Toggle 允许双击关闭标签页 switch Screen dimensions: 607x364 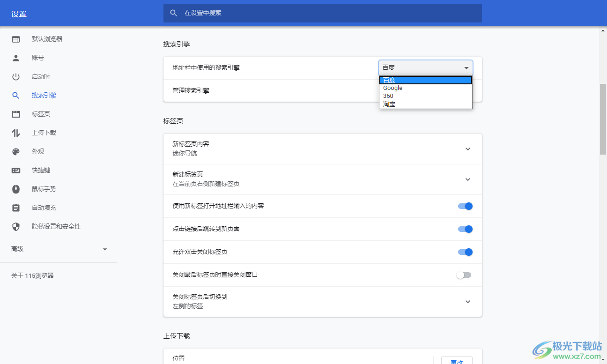click(x=465, y=252)
